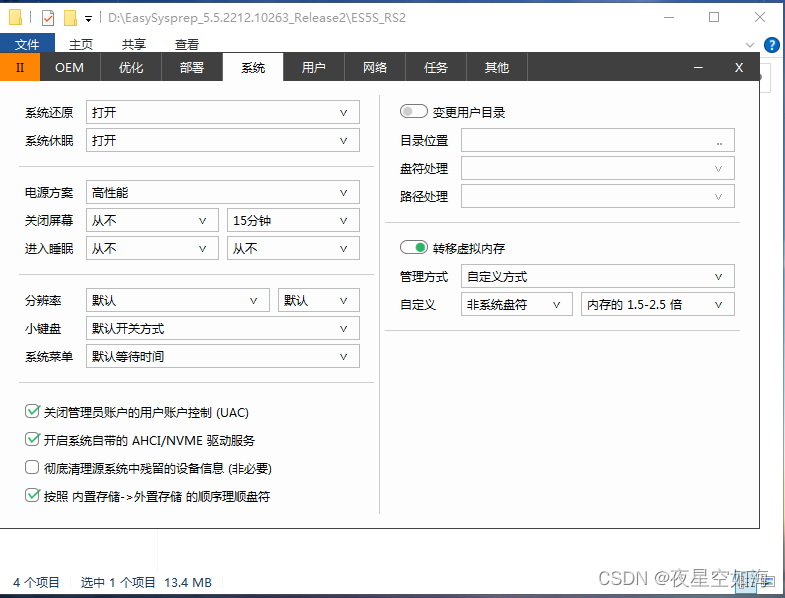Open the 分辨率 main dropdown showing 默认
This screenshot has width=785, height=598.
tap(178, 301)
